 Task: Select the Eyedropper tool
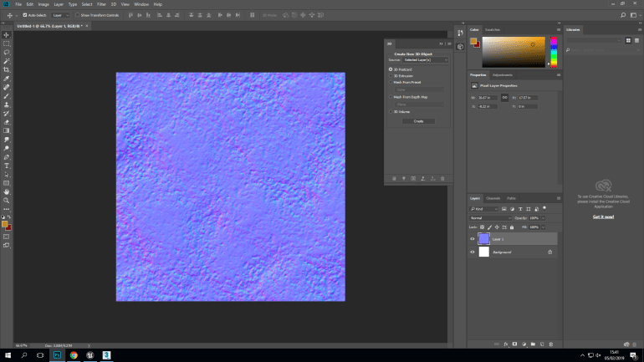6,79
